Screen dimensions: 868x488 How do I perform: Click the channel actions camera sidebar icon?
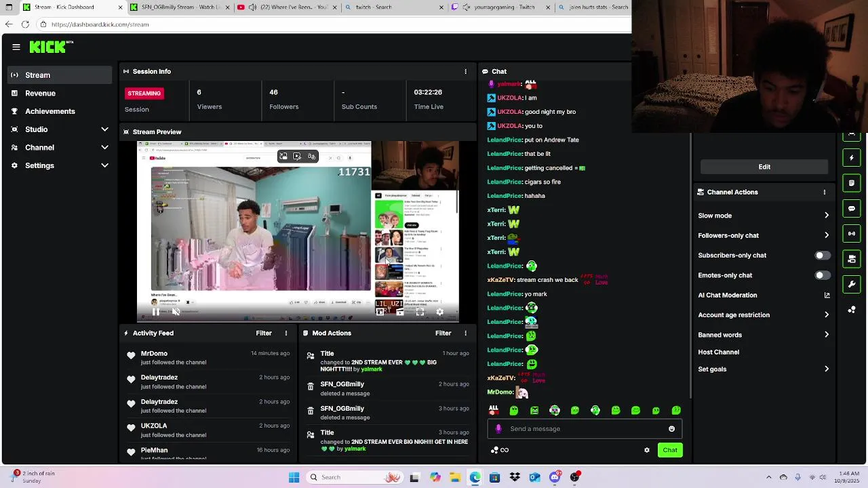pyautogui.click(x=852, y=259)
